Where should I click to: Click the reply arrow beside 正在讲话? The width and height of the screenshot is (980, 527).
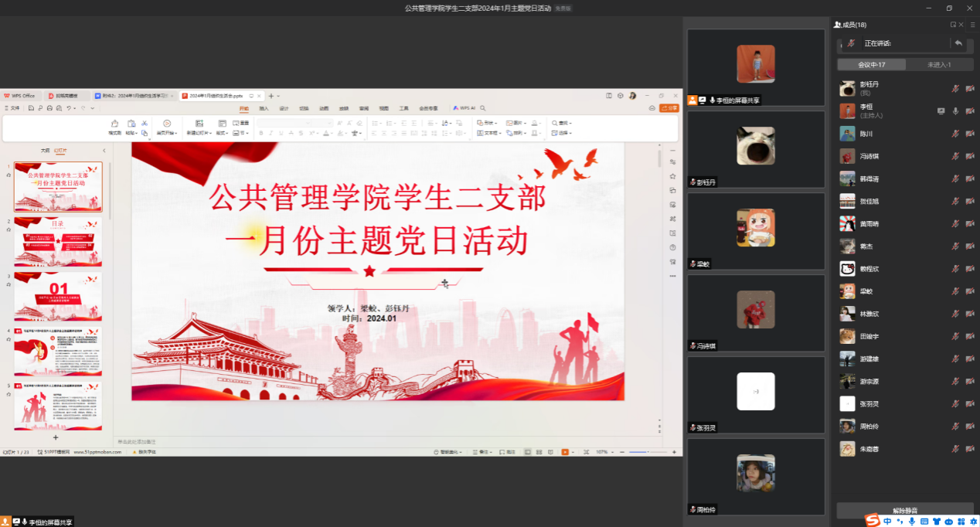(x=958, y=43)
